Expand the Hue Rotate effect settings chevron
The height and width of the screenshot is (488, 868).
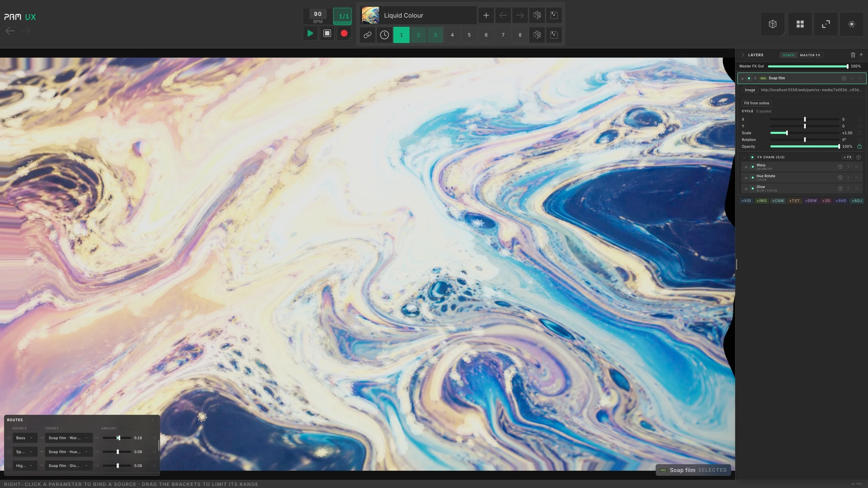pyautogui.click(x=848, y=178)
